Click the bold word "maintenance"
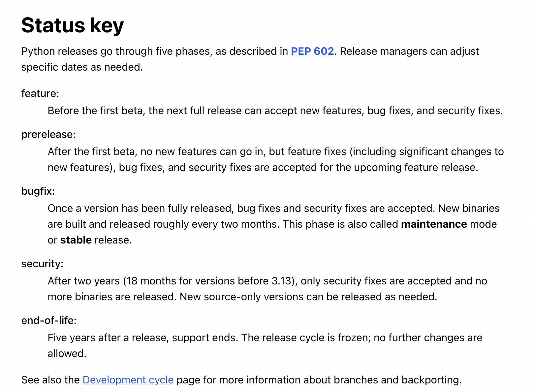 click(x=434, y=224)
